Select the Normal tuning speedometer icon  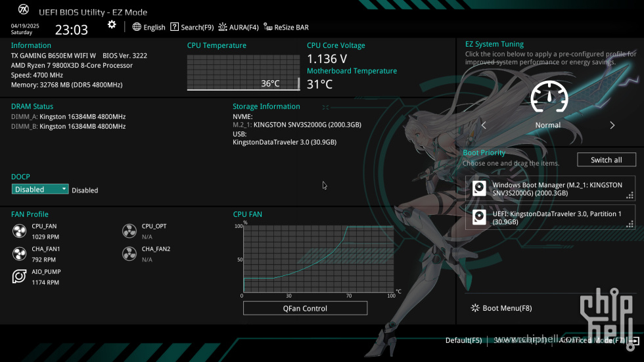(x=549, y=97)
